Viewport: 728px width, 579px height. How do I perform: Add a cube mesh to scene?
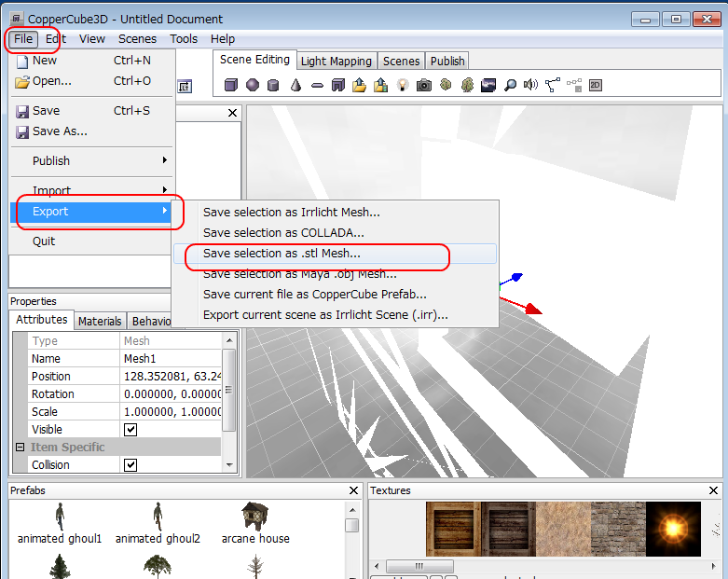(x=231, y=85)
